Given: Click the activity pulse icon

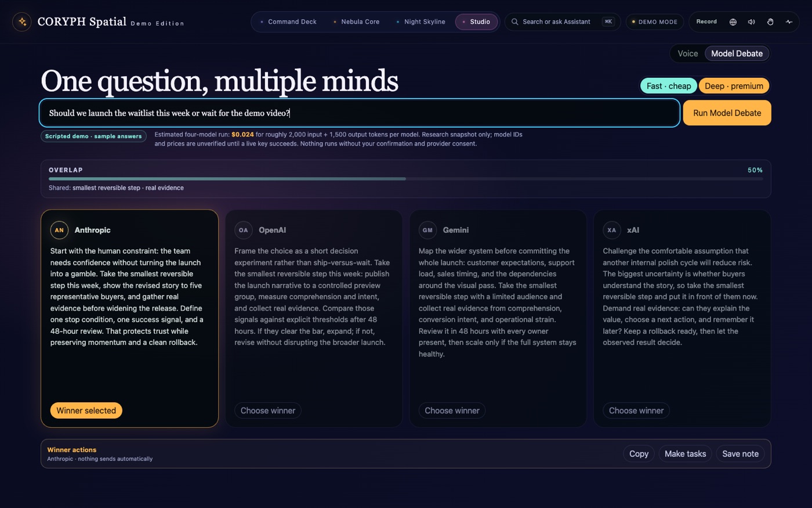Looking at the screenshot, I should (789, 22).
